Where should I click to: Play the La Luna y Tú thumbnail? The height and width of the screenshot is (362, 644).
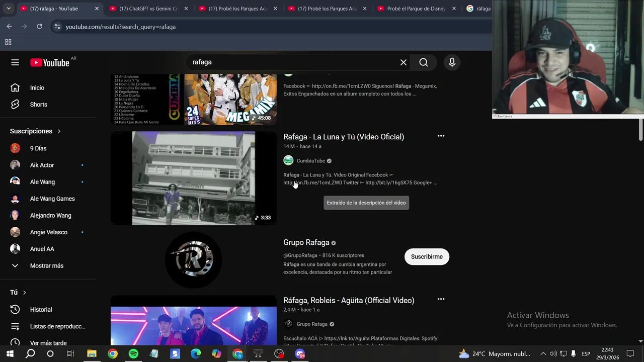(194, 178)
